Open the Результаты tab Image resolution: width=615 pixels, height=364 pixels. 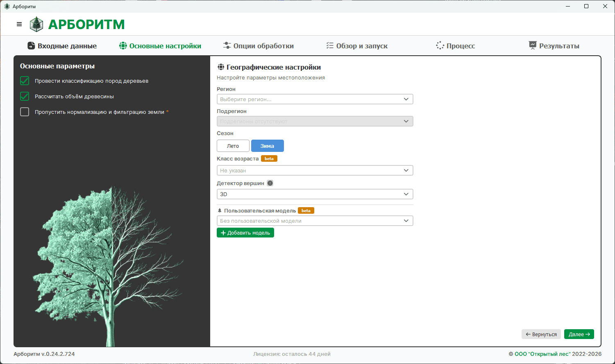(554, 46)
